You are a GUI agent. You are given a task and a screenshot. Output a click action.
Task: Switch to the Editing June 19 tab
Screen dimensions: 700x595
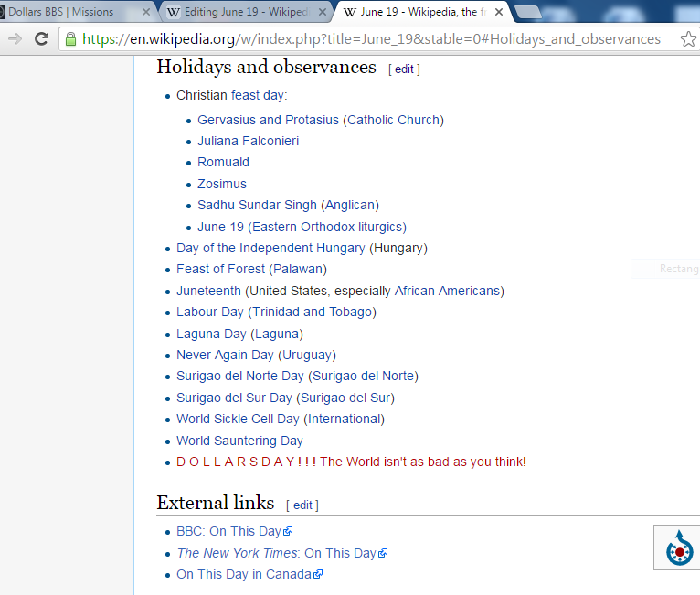tap(246, 12)
